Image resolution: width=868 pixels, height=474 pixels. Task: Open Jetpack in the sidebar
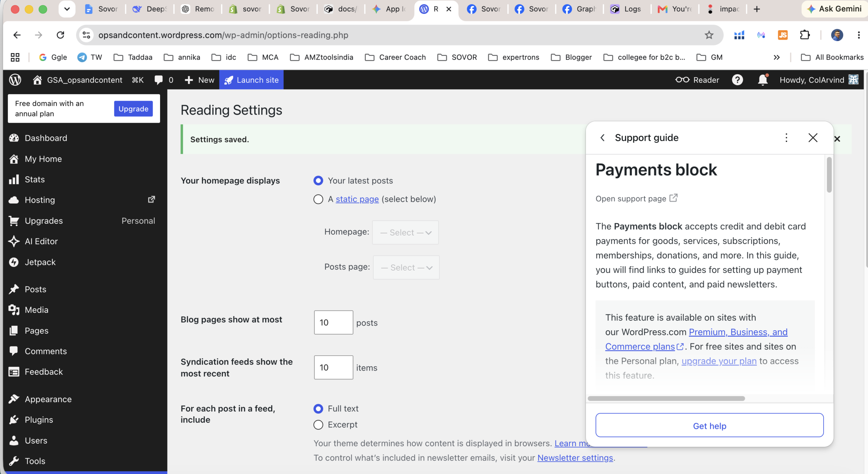(40, 262)
